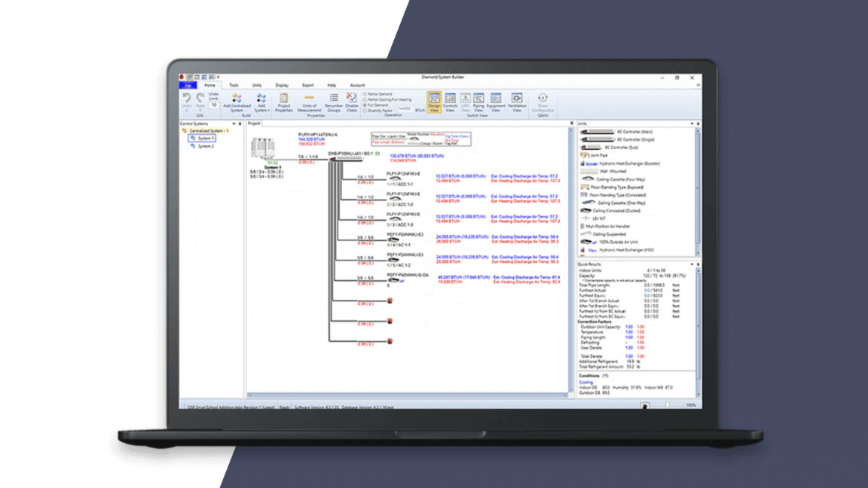Click the outdoor unit PURY-HP144TSNU-A image
868x488 pixels.
[x=263, y=148]
